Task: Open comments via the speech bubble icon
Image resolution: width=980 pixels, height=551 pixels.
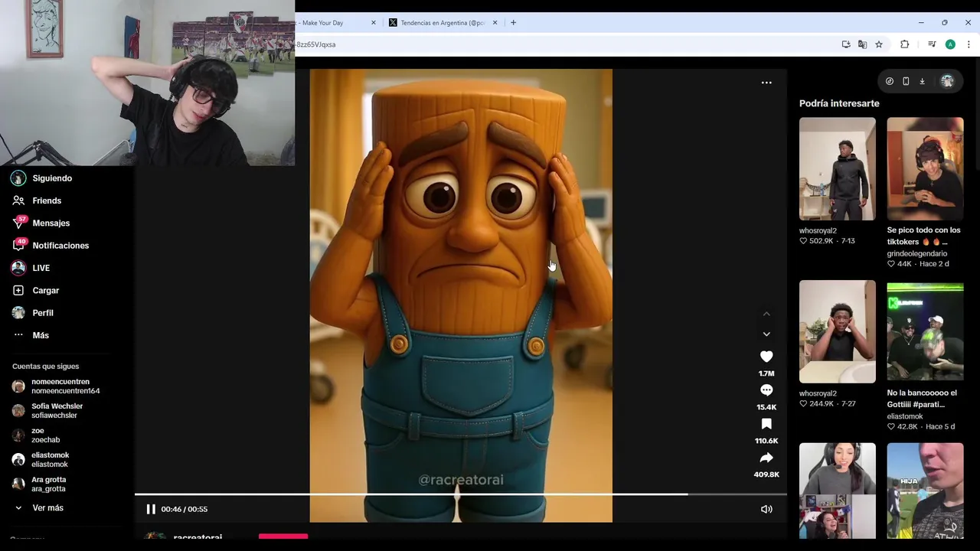Action: pos(766,390)
